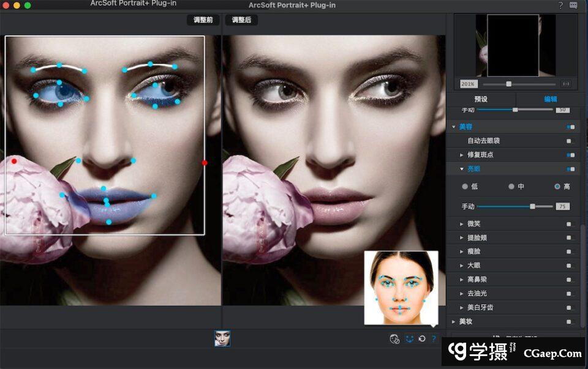Click the red handle on face box right edge

tap(205, 163)
